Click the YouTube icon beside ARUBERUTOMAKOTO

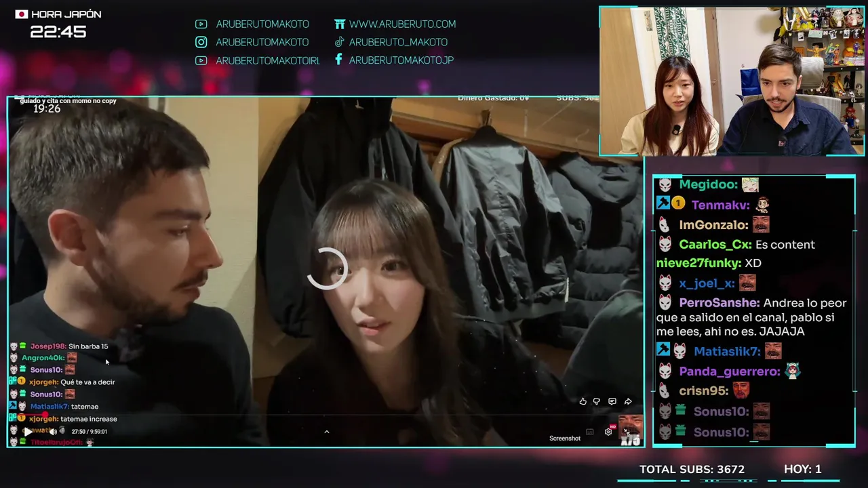(x=201, y=24)
